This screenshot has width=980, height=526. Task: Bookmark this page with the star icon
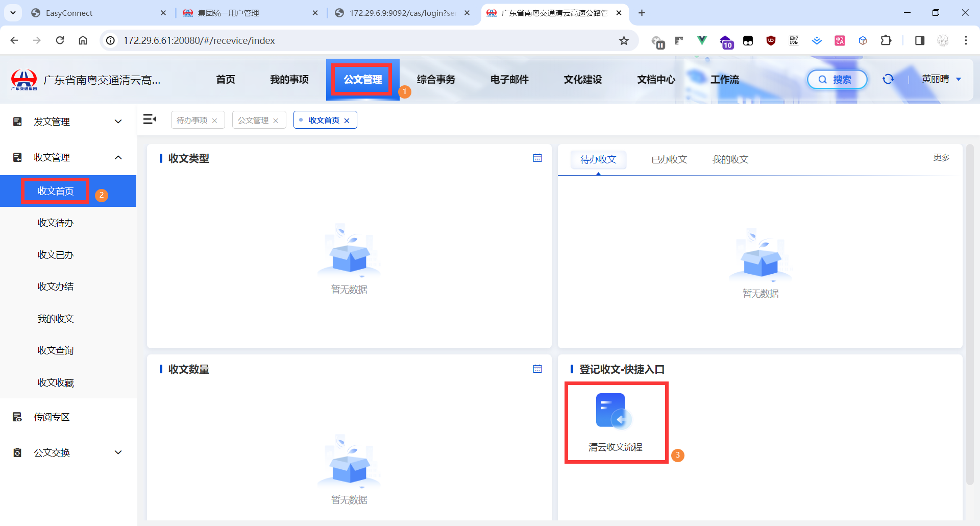pyautogui.click(x=624, y=40)
